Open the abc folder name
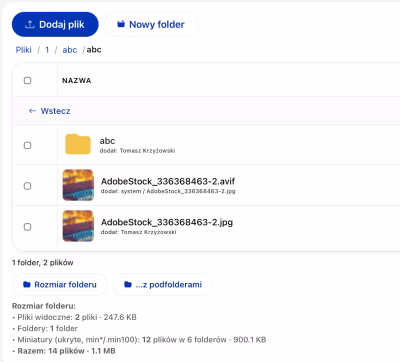Viewport: 400px width, 362px height. (x=107, y=141)
